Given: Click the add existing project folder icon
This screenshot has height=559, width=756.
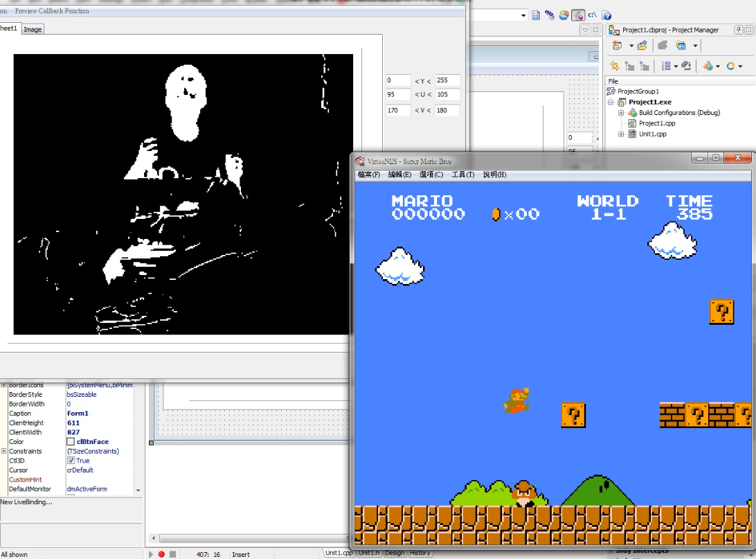Looking at the screenshot, I should click(x=642, y=45).
